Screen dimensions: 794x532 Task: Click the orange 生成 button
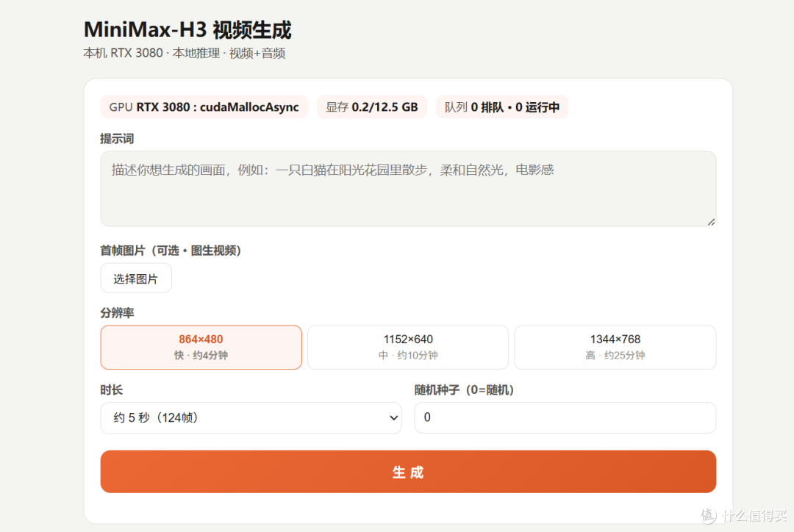coord(408,472)
